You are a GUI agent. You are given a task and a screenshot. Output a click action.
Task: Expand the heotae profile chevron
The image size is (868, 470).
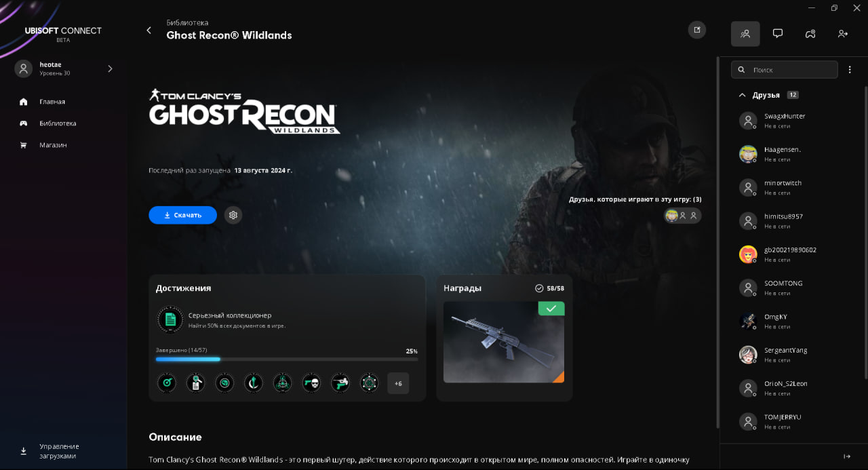pyautogui.click(x=110, y=68)
